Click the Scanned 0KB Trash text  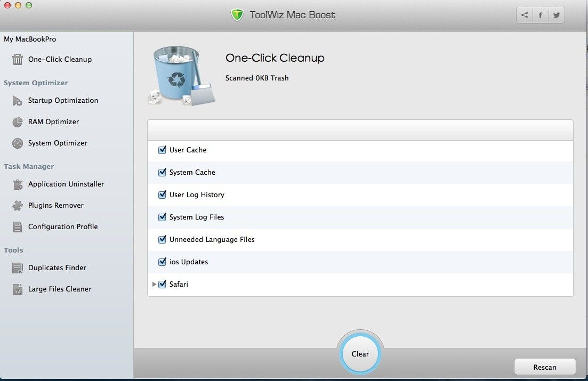[x=257, y=78]
